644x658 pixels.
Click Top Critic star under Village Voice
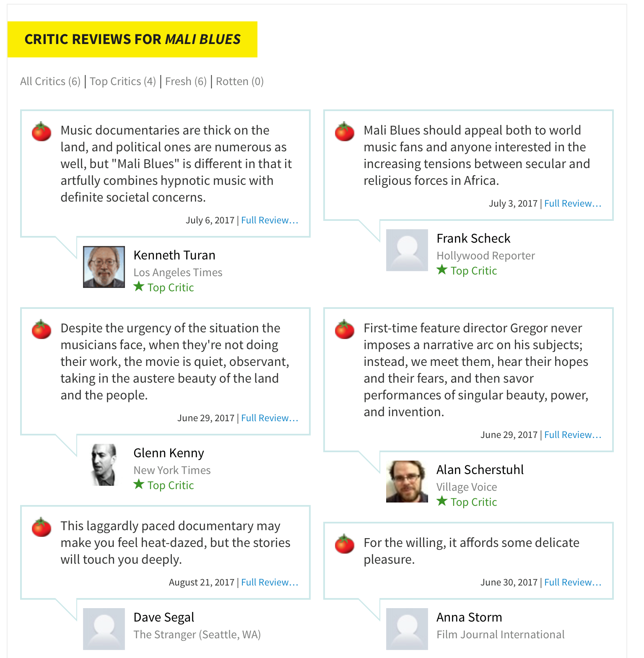click(x=442, y=501)
